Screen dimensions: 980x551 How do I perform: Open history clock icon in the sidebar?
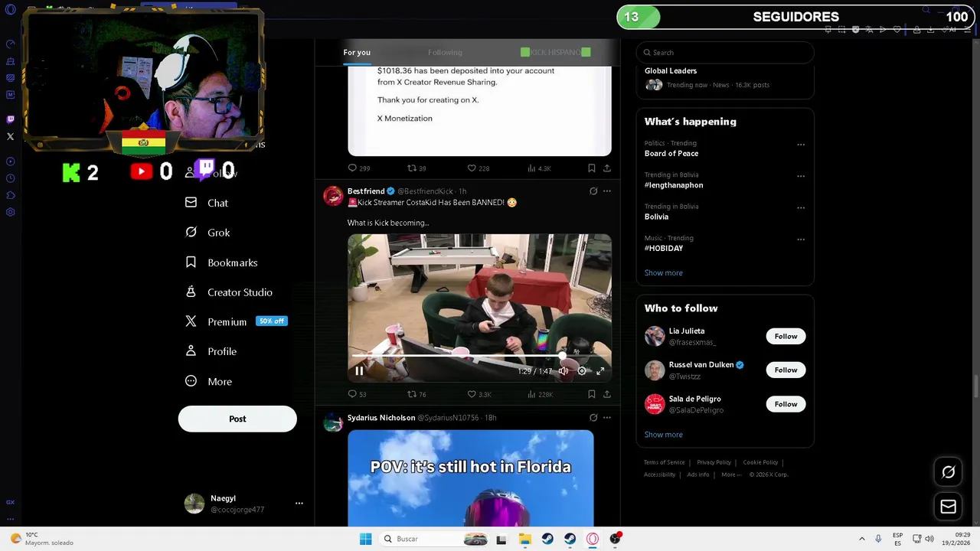[x=10, y=178]
